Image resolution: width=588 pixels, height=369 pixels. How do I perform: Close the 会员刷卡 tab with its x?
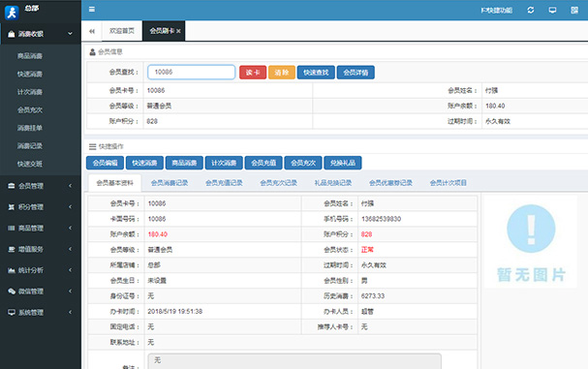(x=178, y=31)
